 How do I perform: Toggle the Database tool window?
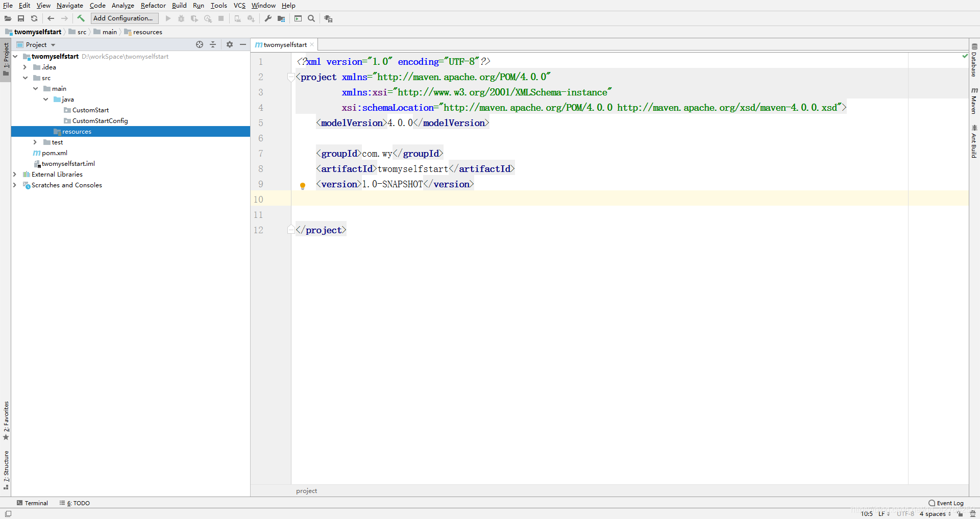point(974,60)
